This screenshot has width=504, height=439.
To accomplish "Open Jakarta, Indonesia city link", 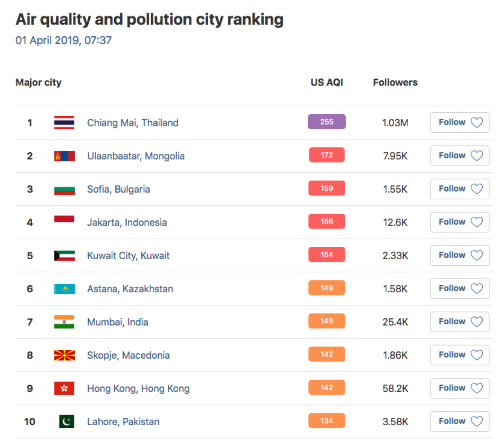I will 127,223.
